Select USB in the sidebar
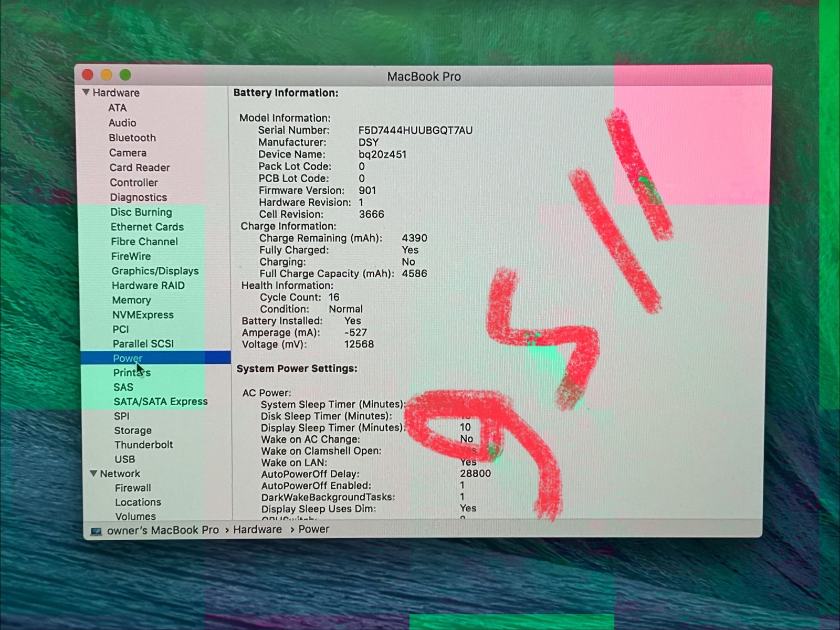 click(x=125, y=459)
